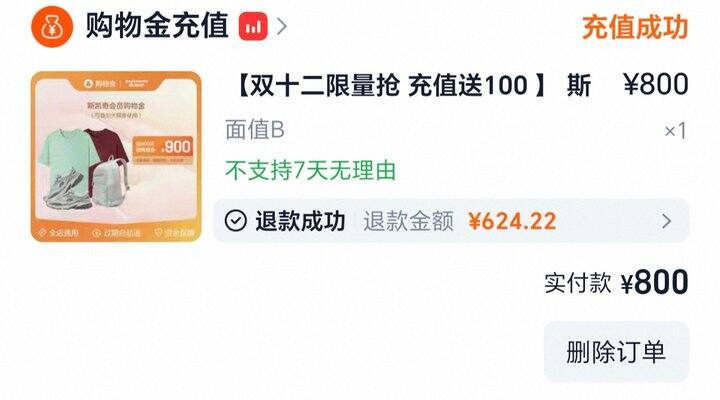Open the 购物金充值 shop title
The width and height of the screenshot is (720, 400).
click(157, 25)
